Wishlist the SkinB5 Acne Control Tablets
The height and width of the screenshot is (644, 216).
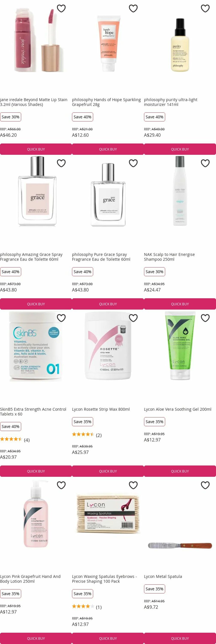[61, 318]
